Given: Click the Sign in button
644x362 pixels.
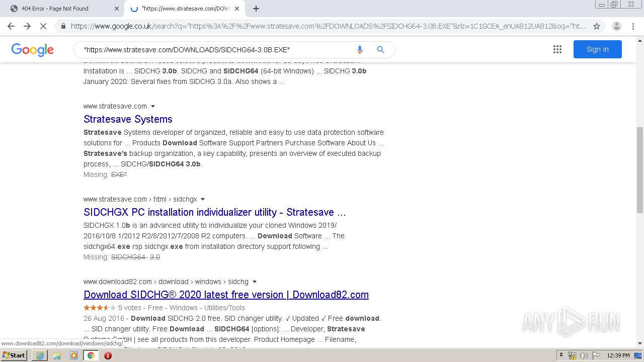Looking at the screenshot, I should coord(597,49).
